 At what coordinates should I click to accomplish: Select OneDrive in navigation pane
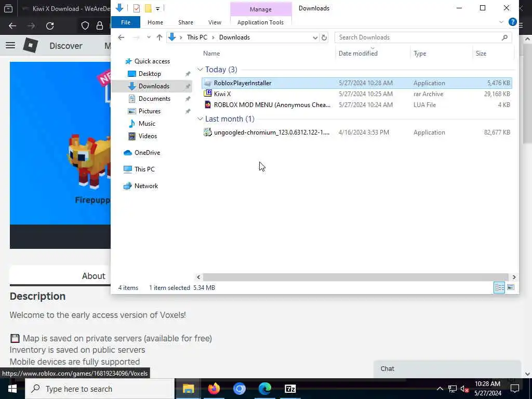point(147,153)
